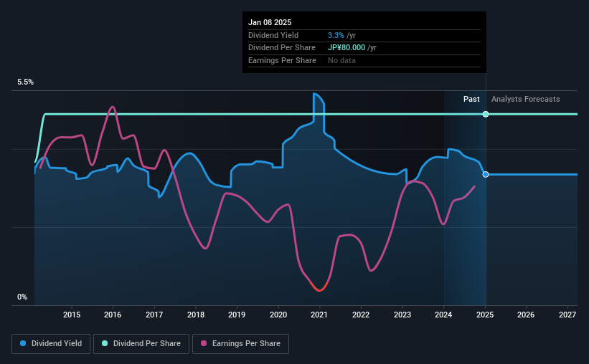This screenshot has width=589, height=364.
Task: Click the Past section label
Action: 471,99
